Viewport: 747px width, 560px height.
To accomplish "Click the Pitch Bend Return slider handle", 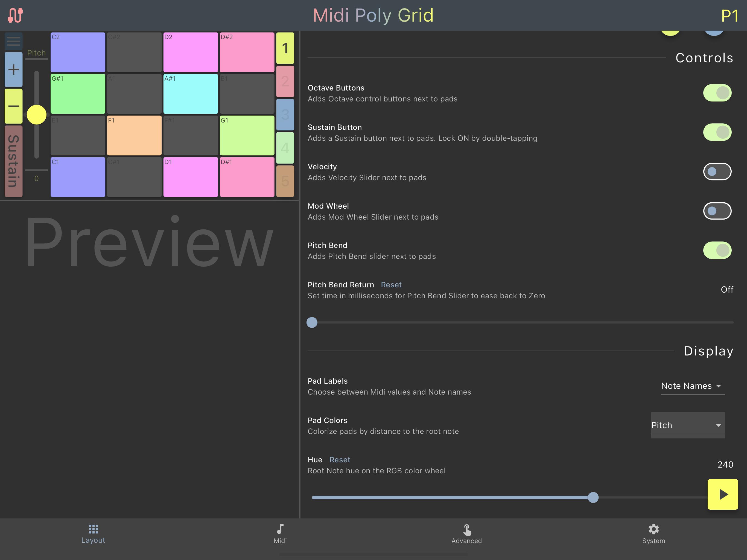I will (x=312, y=323).
